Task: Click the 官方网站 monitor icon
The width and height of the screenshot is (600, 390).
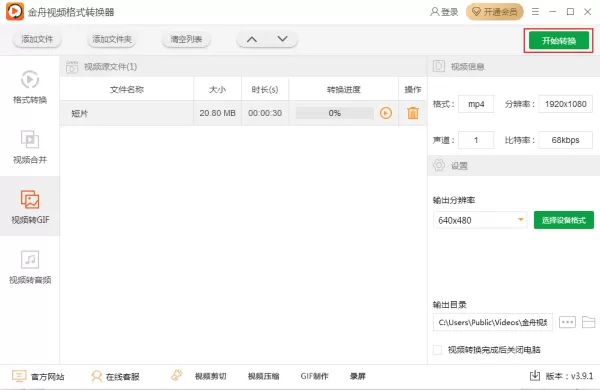Action: (19, 376)
